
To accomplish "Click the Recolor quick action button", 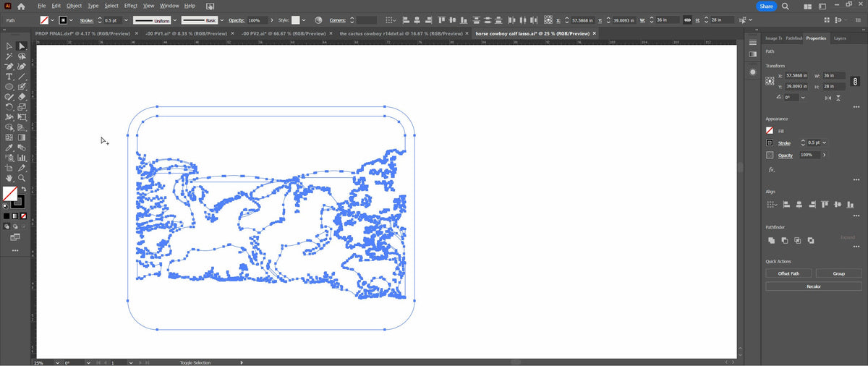I will pyautogui.click(x=814, y=286).
